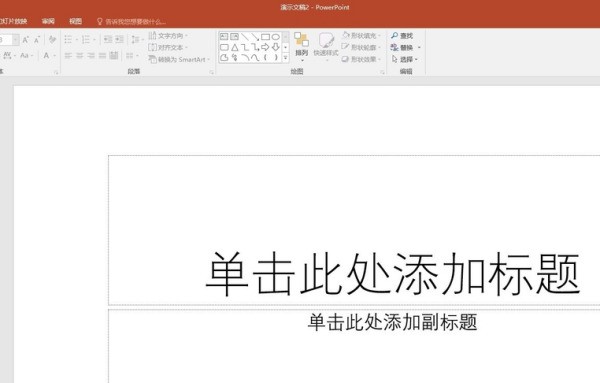
Task: Open the 对齐文本 align text menu
Action: [168, 47]
